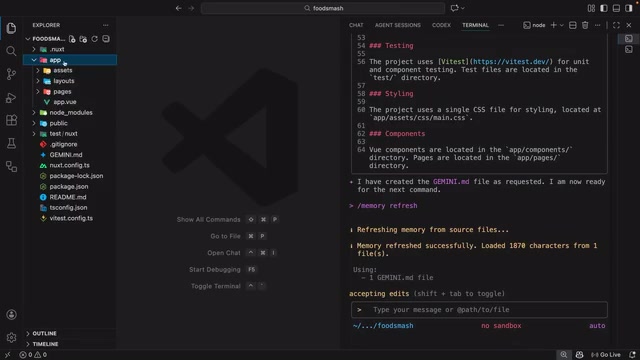Viewport: 640px width, 360px height.
Task: Collapse all folders in Explorer
Action: pyautogui.click(x=106, y=39)
